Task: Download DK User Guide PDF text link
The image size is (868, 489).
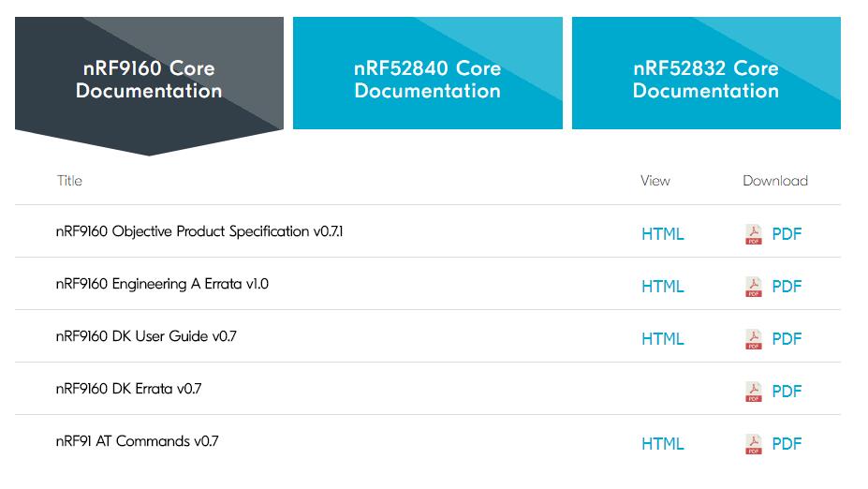Action: click(x=787, y=339)
